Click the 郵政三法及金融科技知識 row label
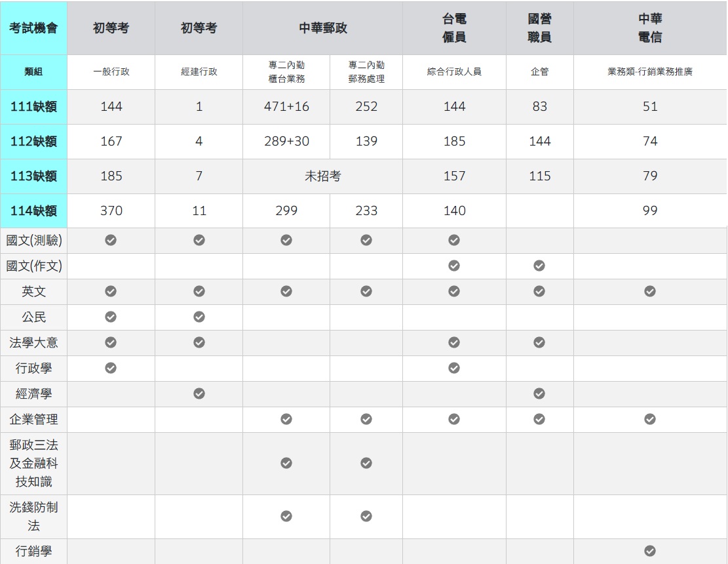The image size is (728, 564). click(x=33, y=463)
